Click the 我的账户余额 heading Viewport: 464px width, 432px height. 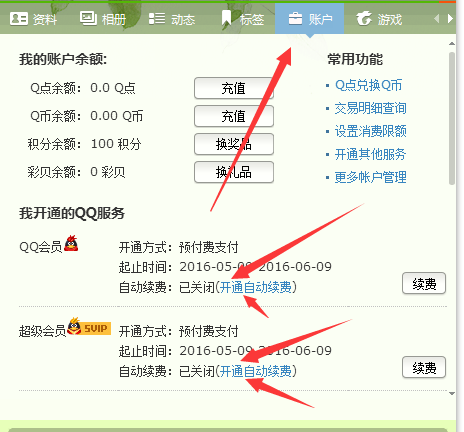click(x=63, y=60)
